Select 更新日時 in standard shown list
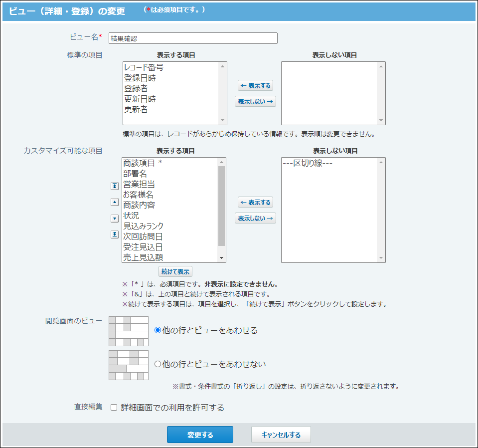The width and height of the screenshot is (478, 448). click(170, 99)
